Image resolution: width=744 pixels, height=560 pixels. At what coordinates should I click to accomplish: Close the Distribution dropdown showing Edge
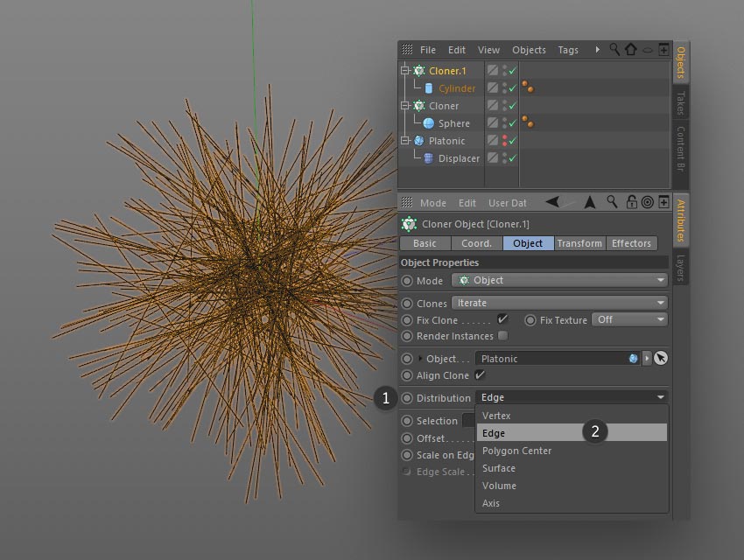coord(572,397)
